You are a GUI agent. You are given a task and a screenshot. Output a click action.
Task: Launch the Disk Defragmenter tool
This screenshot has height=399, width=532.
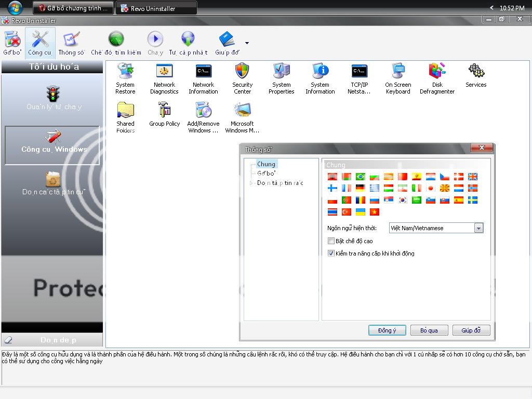(437, 72)
